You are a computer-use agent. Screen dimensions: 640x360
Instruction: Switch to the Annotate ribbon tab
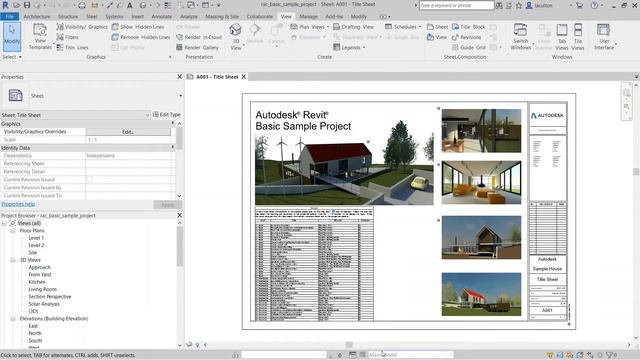(x=162, y=16)
